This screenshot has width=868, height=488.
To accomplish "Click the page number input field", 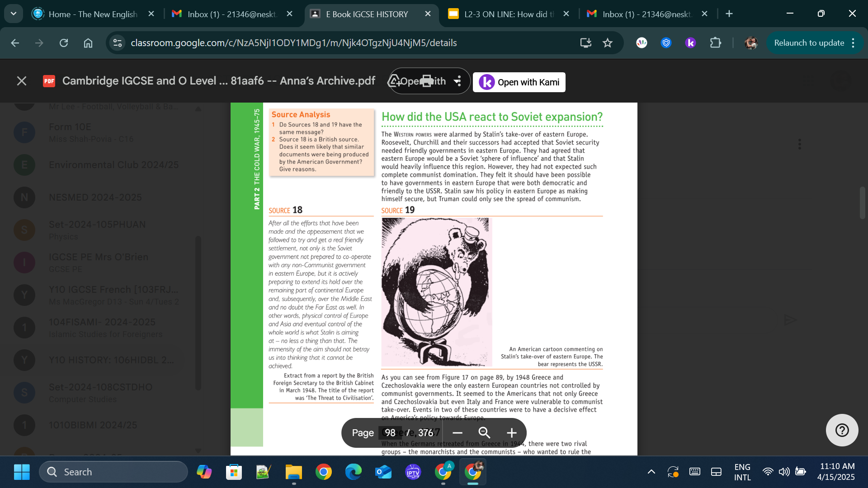I will point(391,432).
